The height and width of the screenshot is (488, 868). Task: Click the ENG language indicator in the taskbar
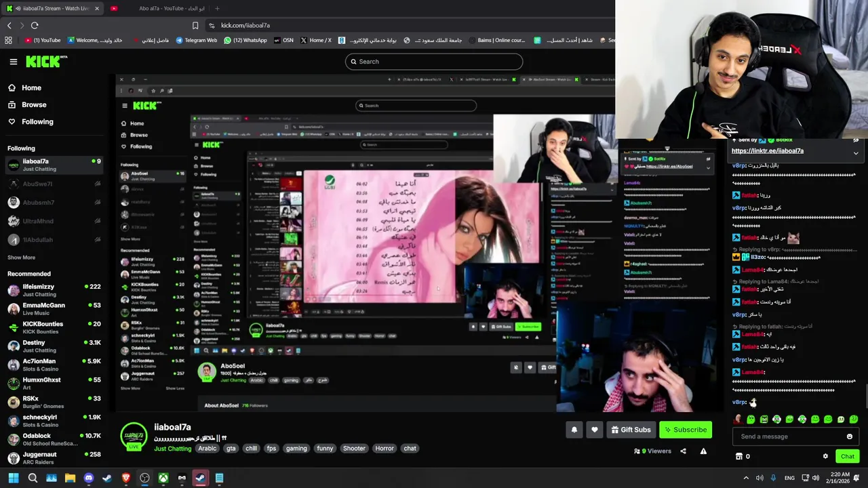(x=789, y=478)
